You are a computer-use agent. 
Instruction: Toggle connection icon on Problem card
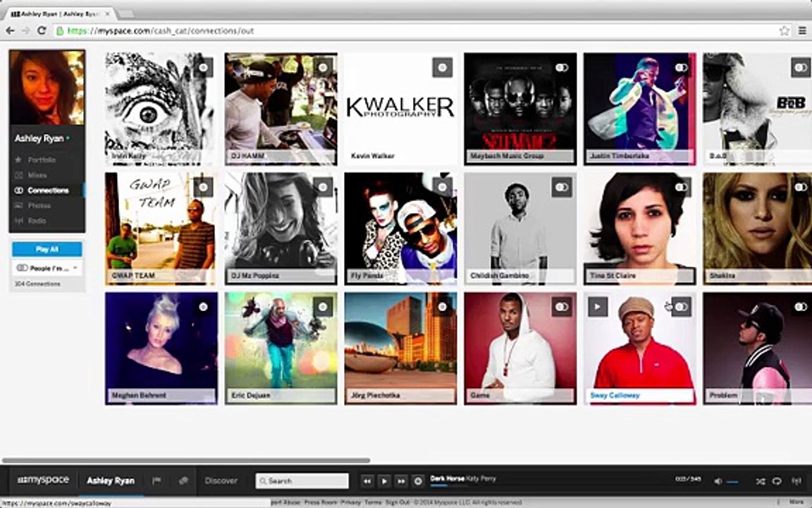tap(801, 307)
